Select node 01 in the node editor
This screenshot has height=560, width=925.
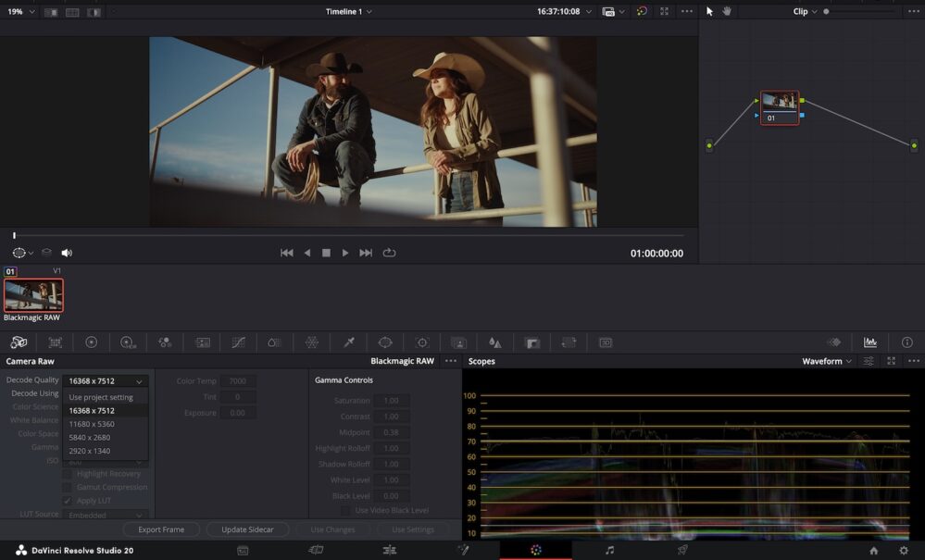[x=780, y=107]
